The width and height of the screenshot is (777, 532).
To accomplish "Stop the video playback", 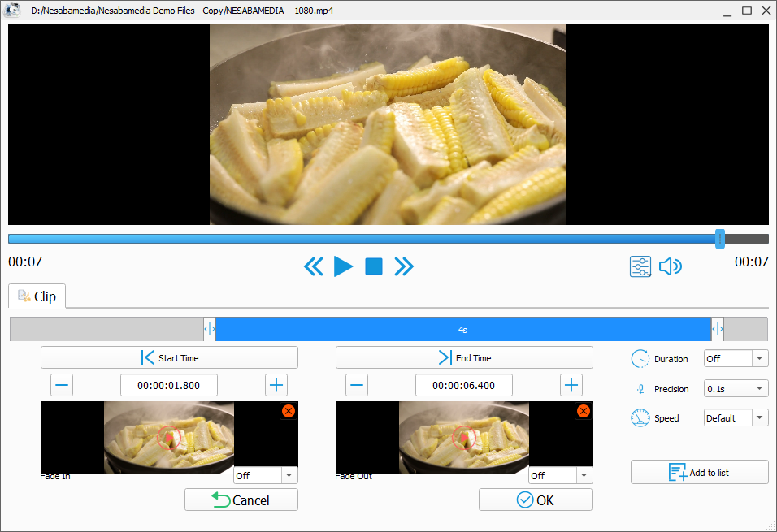I will 374,266.
